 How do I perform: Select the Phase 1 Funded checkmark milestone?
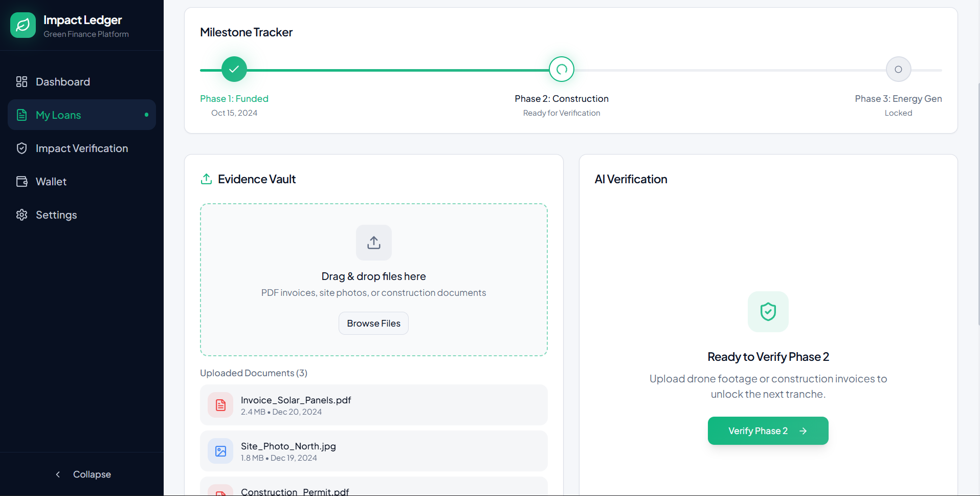(x=234, y=69)
